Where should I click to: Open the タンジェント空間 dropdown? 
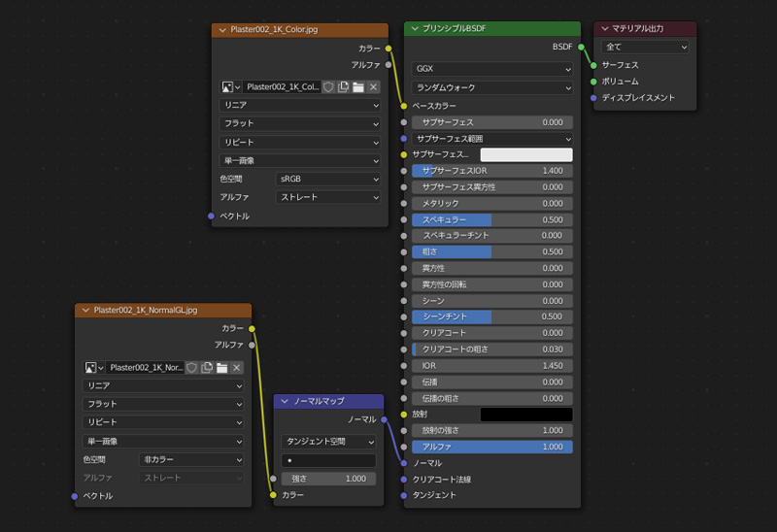[x=328, y=442]
